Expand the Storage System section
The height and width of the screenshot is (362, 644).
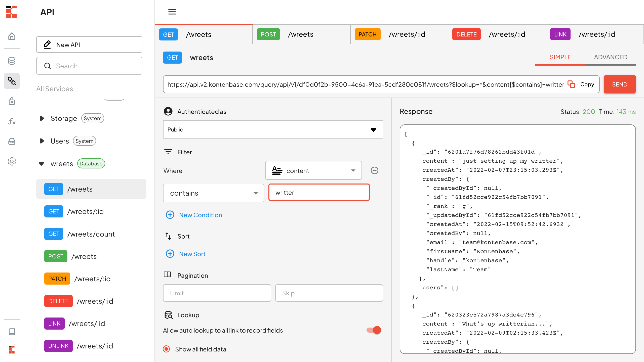click(42, 118)
